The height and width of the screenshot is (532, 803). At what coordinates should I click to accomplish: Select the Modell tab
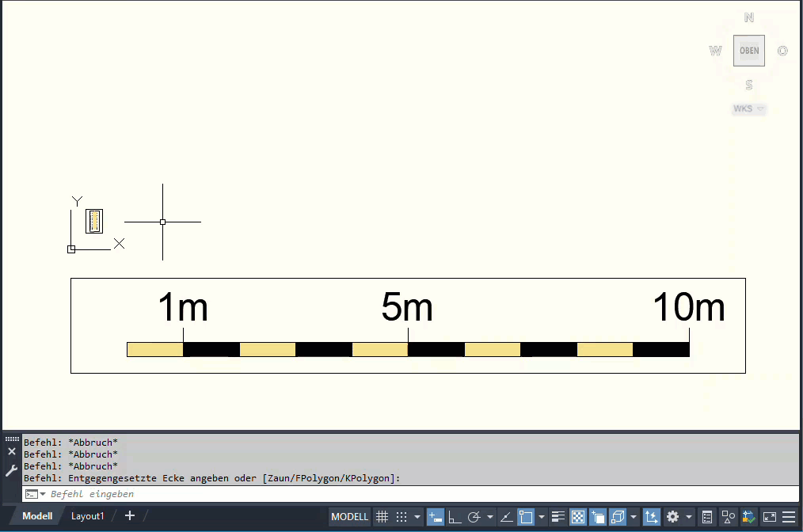pyautogui.click(x=37, y=516)
